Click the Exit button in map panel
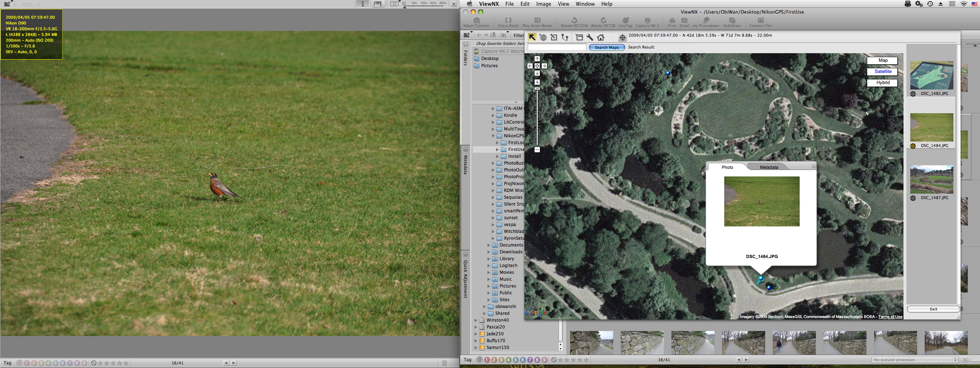The height and width of the screenshot is (368, 980). click(933, 309)
